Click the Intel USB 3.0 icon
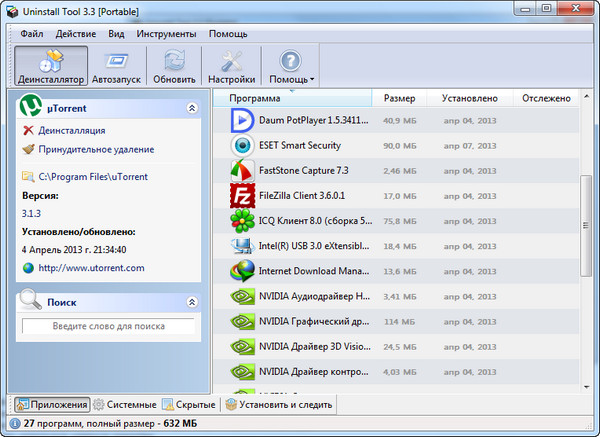Viewport: 600px width, 437px height. pos(242,246)
